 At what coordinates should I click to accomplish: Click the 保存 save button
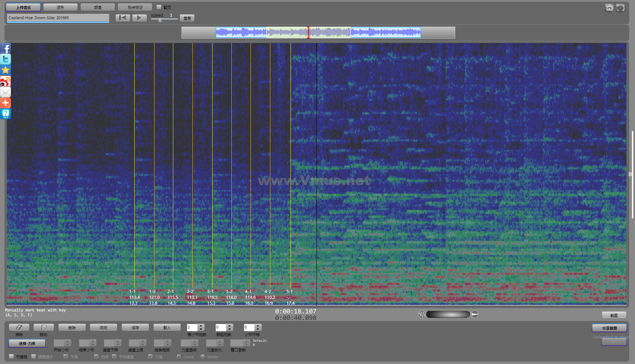[x=135, y=327]
